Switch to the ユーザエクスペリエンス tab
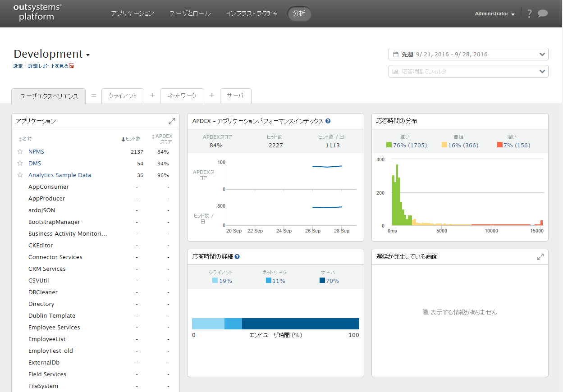Screen dimensions: 563x392 coord(49,96)
